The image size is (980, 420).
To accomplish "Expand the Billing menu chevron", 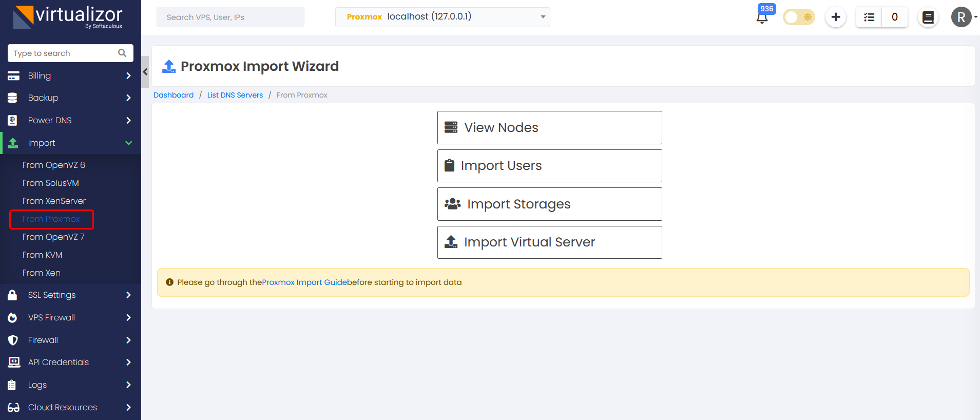I will click(x=128, y=75).
